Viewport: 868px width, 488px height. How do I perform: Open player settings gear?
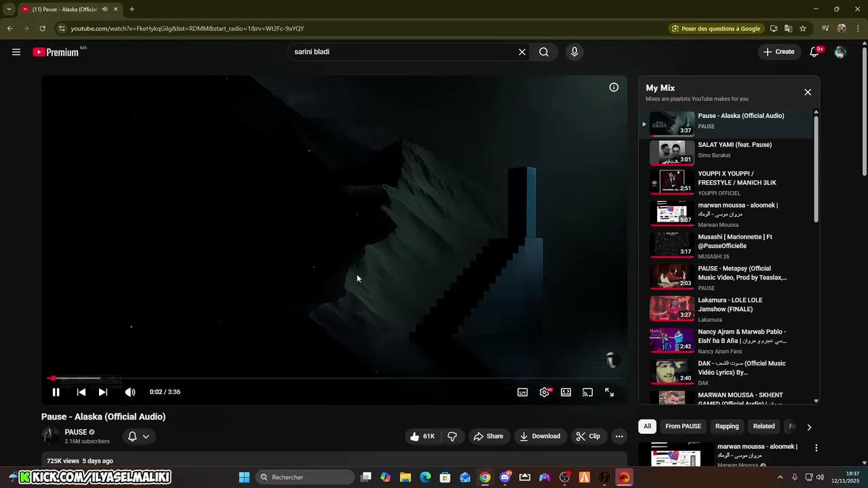(x=545, y=392)
